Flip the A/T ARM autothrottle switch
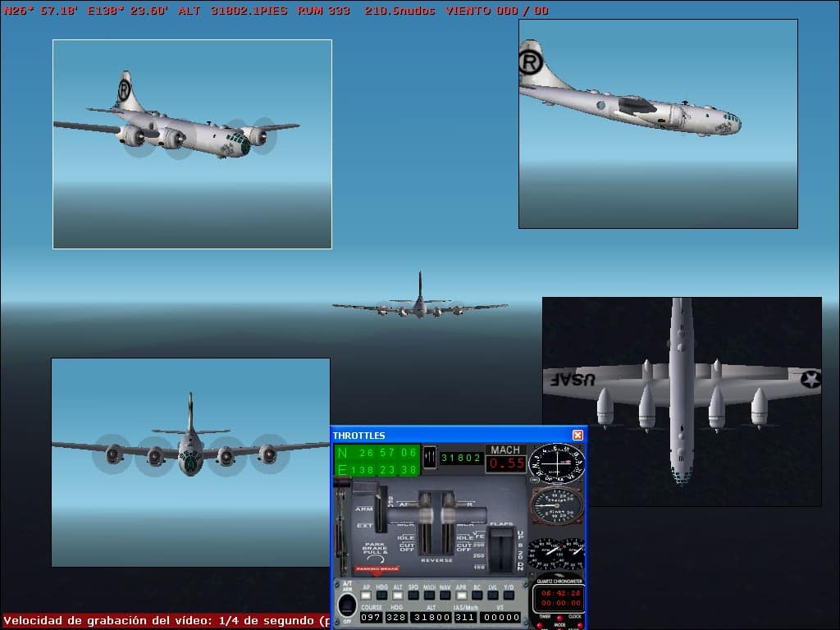The width and height of the screenshot is (840, 630). pyautogui.click(x=346, y=605)
